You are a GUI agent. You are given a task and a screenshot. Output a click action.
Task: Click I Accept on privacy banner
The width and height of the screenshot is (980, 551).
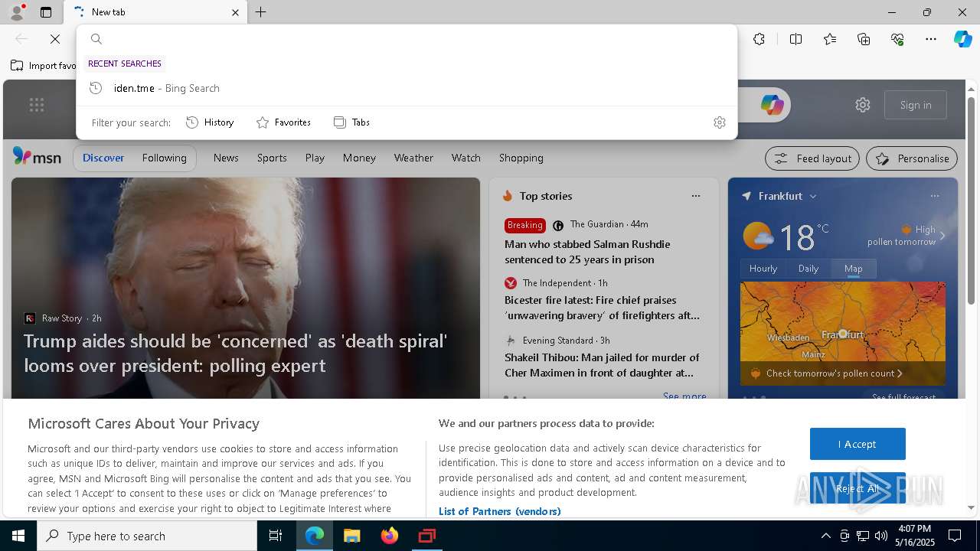pyautogui.click(x=857, y=444)
